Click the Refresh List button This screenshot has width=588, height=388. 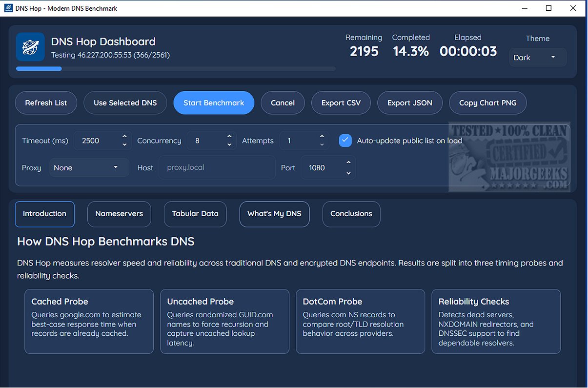(46, 103)
